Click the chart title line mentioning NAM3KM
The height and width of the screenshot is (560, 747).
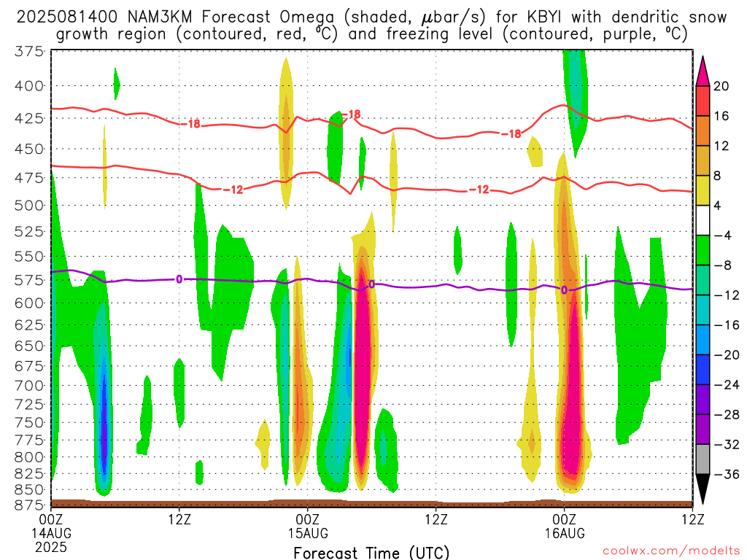click(x=371, y=17)
